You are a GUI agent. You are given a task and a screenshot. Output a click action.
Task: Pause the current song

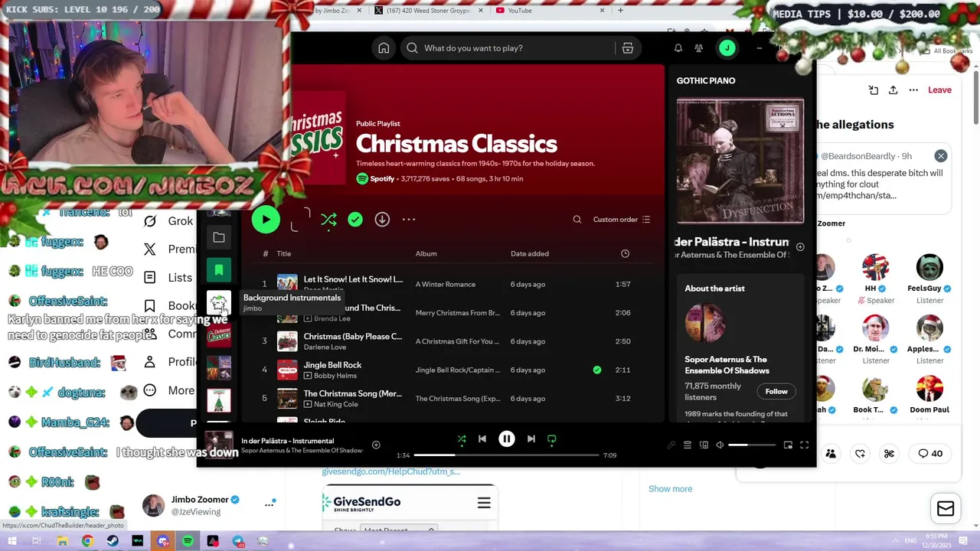(507, 439)
